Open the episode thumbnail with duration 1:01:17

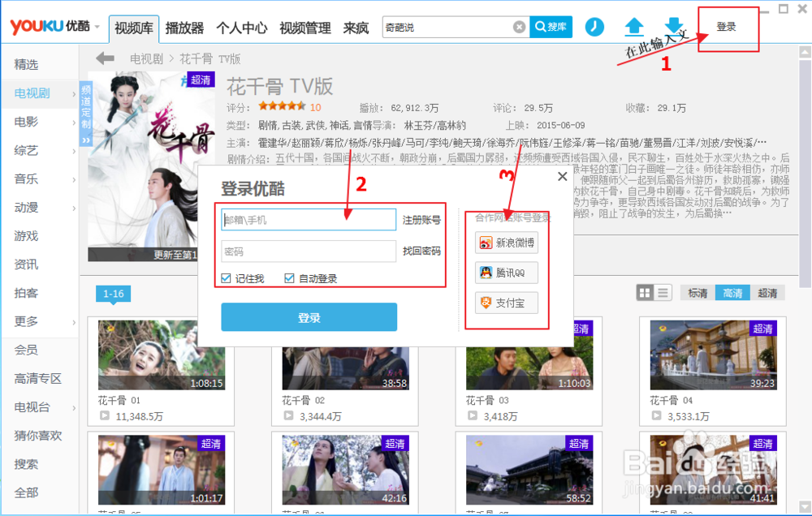(x=162, y=470)
